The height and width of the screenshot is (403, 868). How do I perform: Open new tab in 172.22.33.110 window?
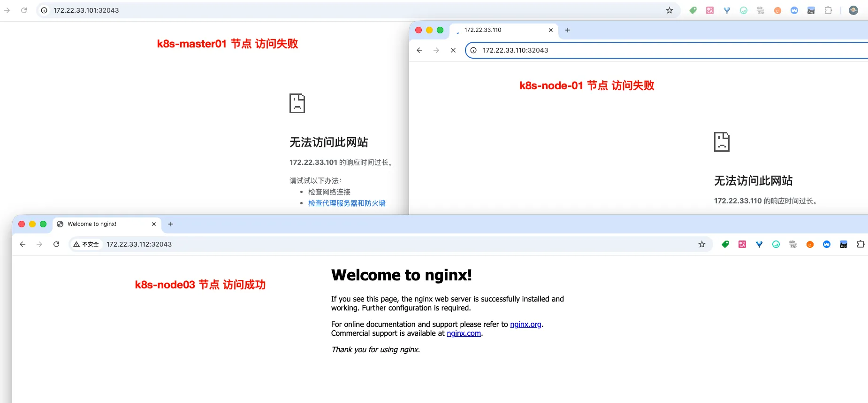pyautogui.click(x=568, y=30)
